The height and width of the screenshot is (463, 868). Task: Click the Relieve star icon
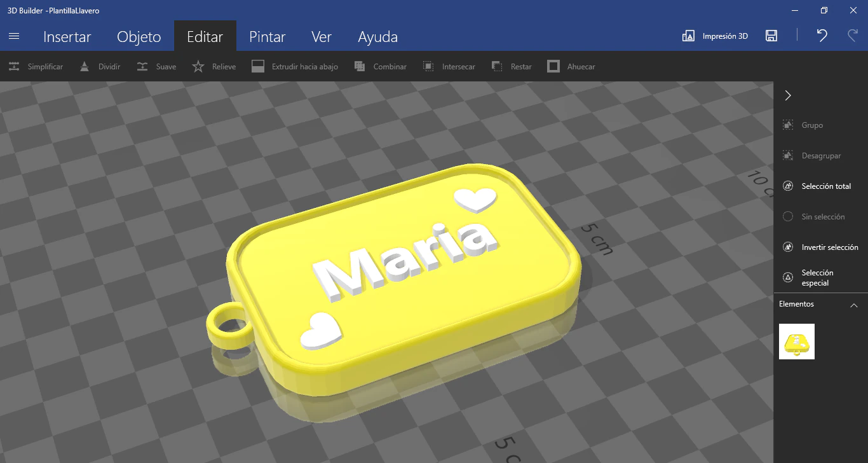[x=198, y=66]
